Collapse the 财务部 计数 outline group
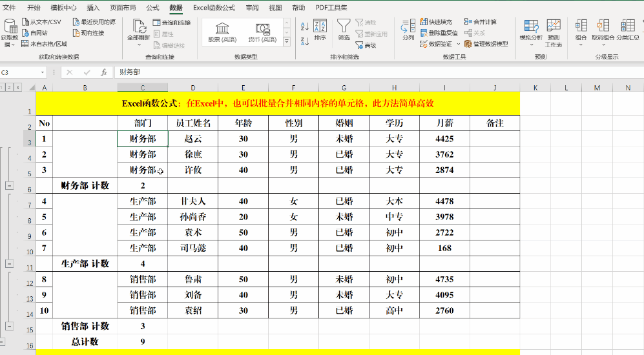This screenshot has height=355, width=644. 9,186
